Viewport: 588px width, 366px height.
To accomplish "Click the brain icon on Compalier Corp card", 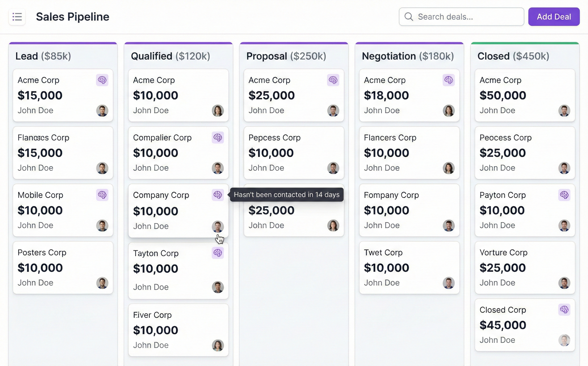I will pyautogui.click(x=217, y=137).
